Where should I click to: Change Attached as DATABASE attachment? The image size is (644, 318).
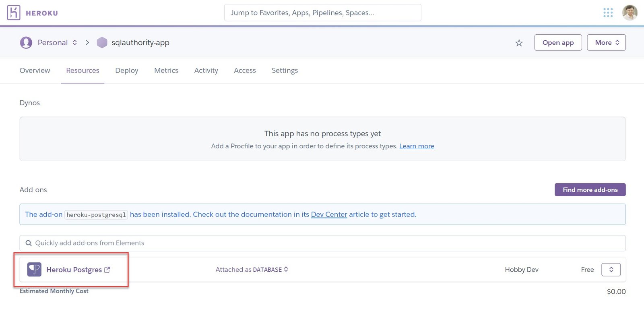pos(252,269)
